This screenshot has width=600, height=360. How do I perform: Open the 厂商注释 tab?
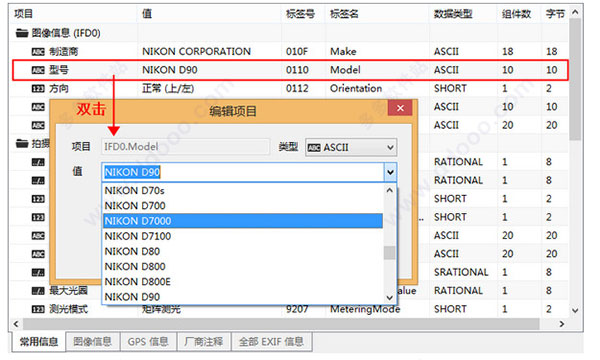[204, 342]
